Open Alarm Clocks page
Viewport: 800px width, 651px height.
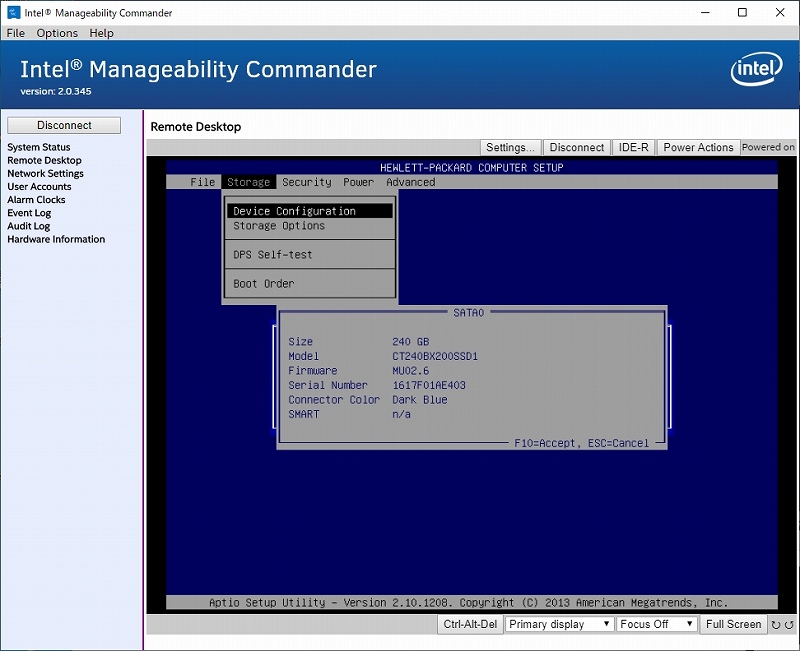(36, 200)
